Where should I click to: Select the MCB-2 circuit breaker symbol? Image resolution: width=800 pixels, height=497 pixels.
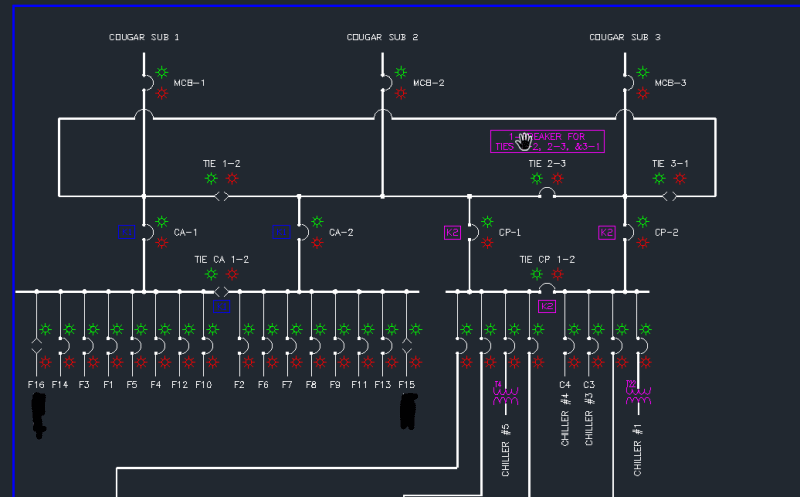(x=387, y=83)
